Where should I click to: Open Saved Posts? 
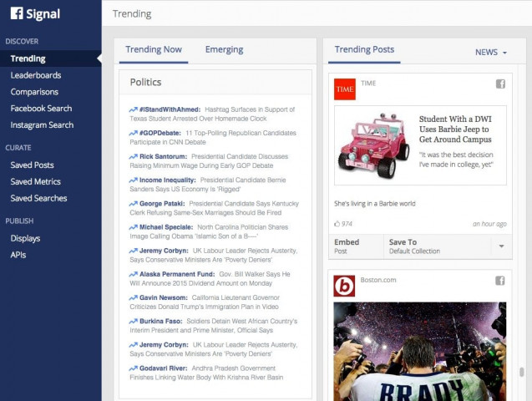click(x=32, y=165)
